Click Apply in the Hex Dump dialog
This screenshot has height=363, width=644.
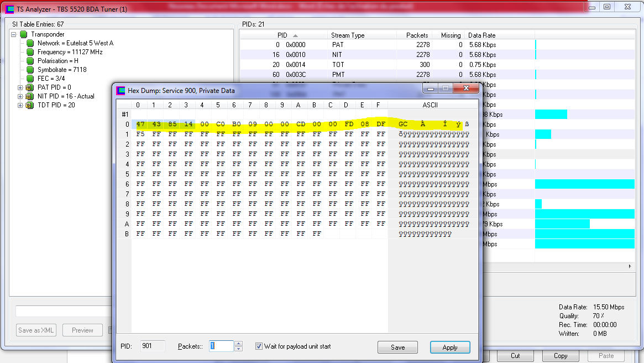(450, 348)
